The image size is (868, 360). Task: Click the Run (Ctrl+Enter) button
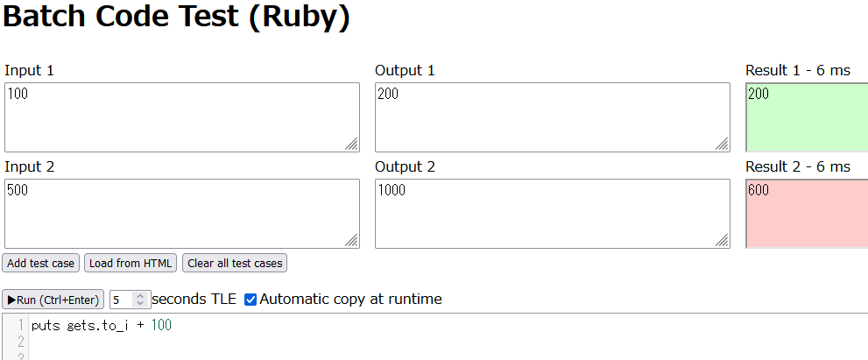tap(53, 300)
